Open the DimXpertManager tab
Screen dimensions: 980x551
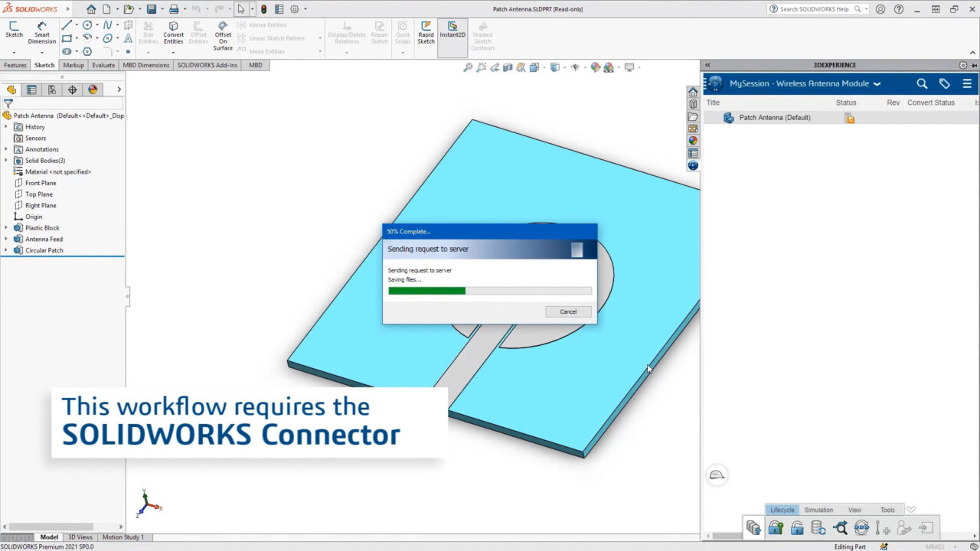[72, 90]
